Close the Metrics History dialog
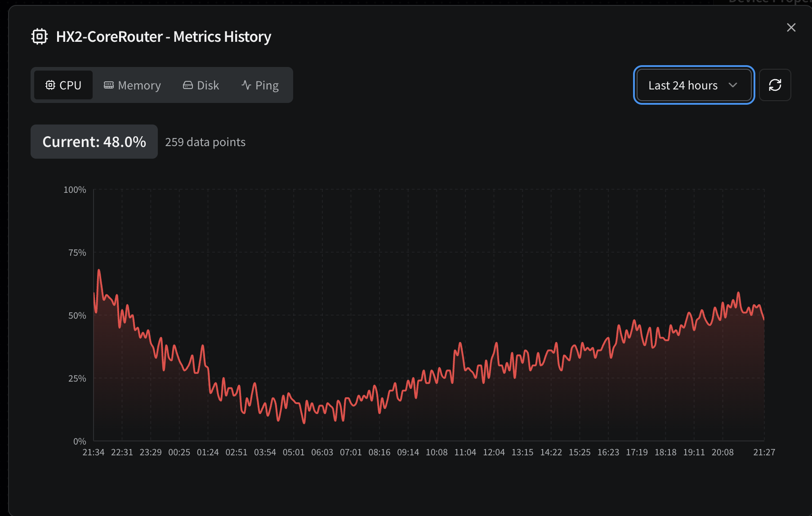 (791, 27)
